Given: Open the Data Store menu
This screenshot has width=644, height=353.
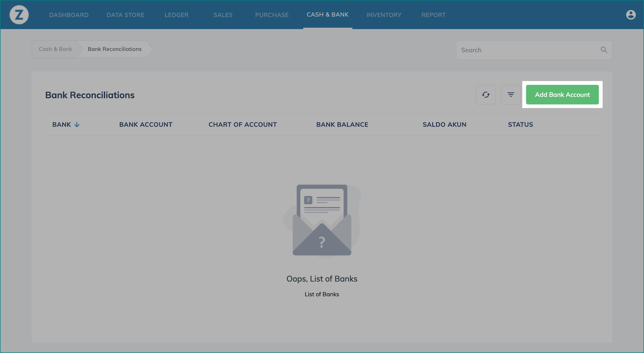Looking at the screenshot, I should coord(125,15).
